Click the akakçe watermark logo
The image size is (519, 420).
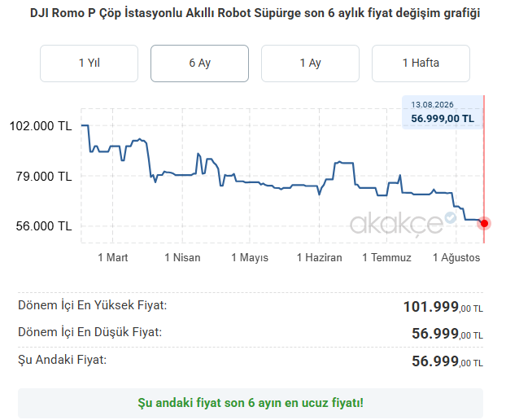396,224
